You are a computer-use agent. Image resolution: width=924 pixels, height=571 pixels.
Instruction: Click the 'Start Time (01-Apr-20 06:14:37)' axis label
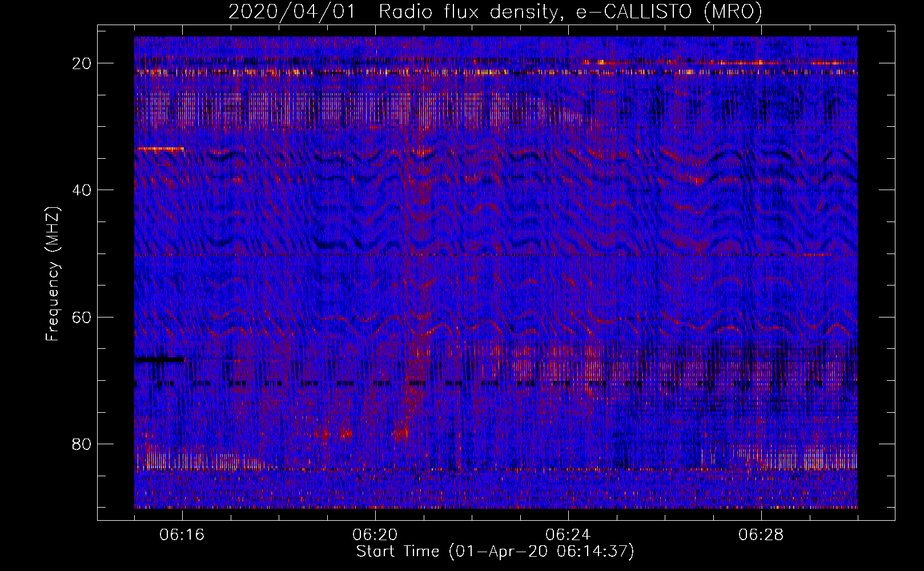coord(495,552)
